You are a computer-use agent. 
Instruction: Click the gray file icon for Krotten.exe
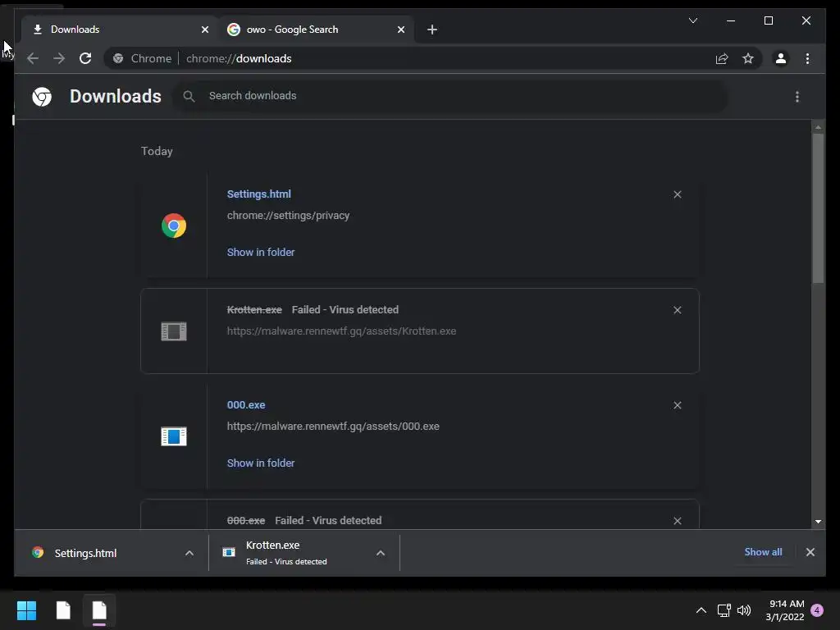(x=174, y=331)
